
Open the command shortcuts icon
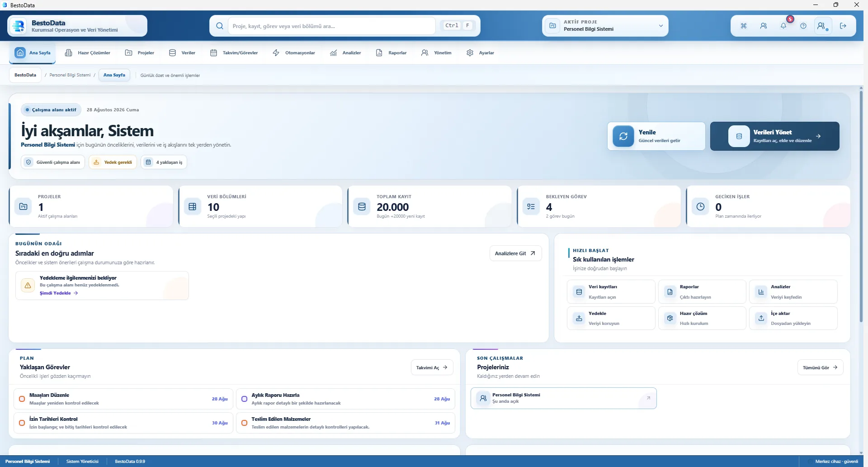(744, 26)
